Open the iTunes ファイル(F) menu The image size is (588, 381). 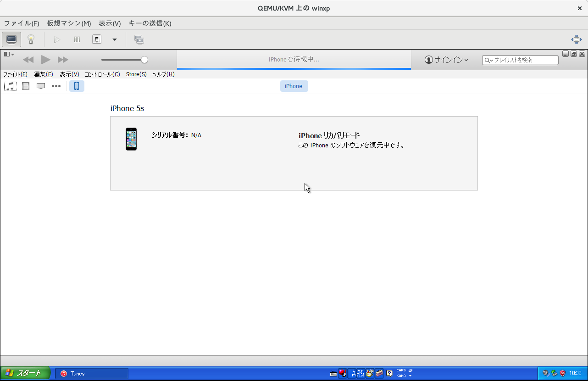click(15, 74)
